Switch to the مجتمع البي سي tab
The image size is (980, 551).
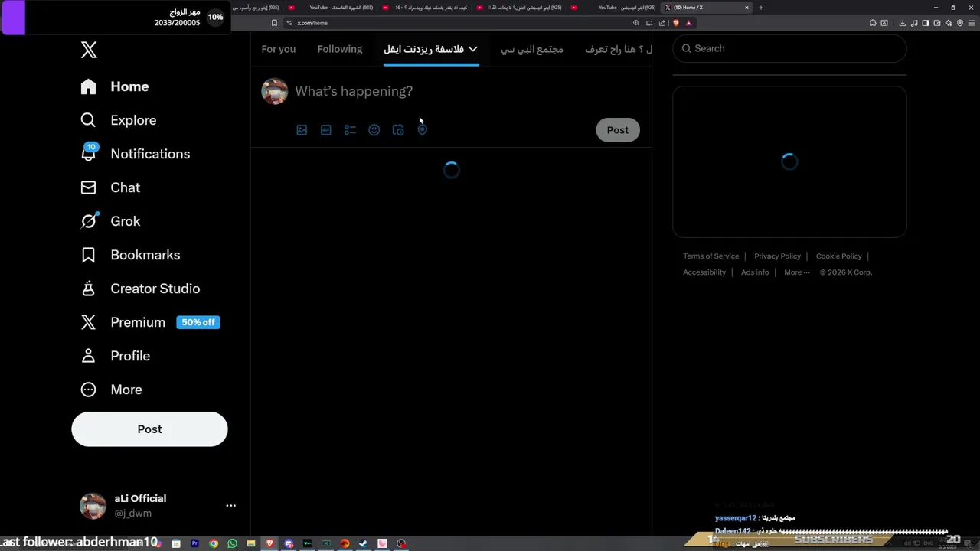point(532,49)
